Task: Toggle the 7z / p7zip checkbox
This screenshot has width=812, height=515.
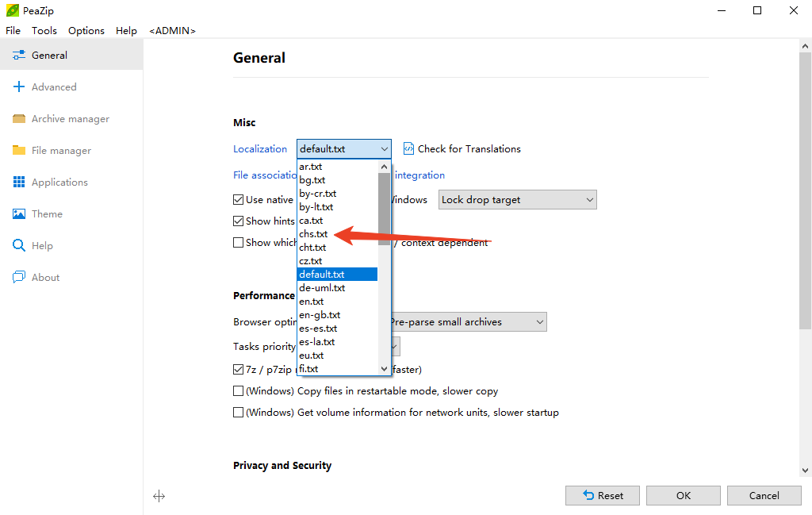Action: tap(238, 370)
